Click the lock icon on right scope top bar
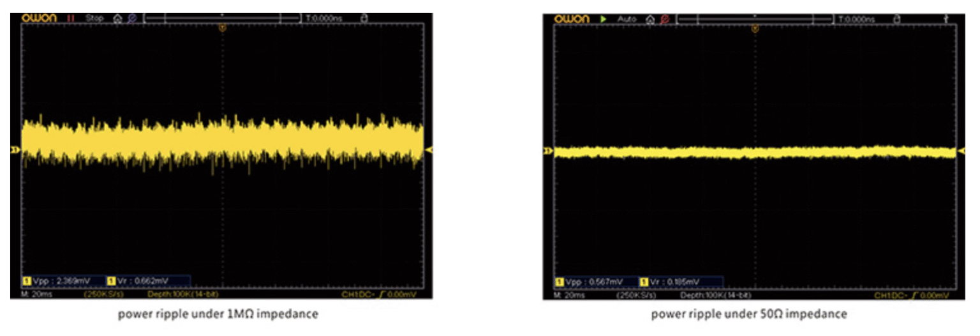Screen dimensions: 980x336 897,19
